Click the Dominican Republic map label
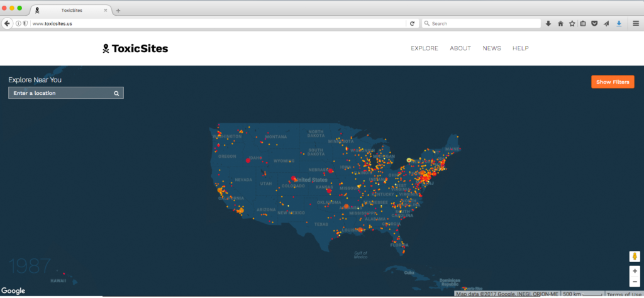Viewport: 644px width, 298px height. click(450, 282)
